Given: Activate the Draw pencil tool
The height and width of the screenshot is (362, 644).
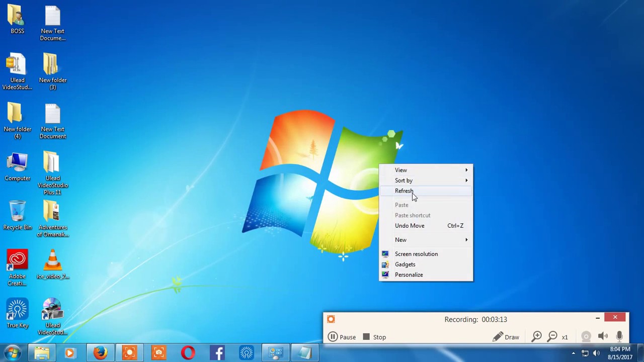Looking at the screenshot, I should [506, 337].
